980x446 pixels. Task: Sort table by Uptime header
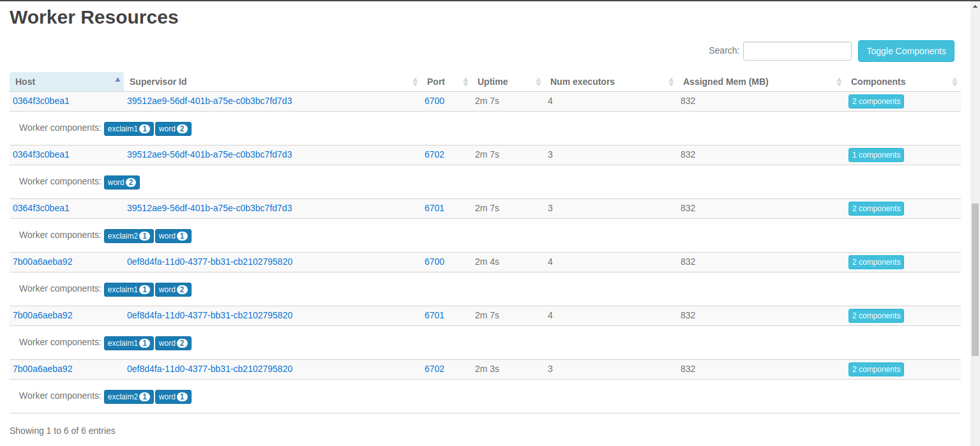pyautogui.click(x=493, y=82)
